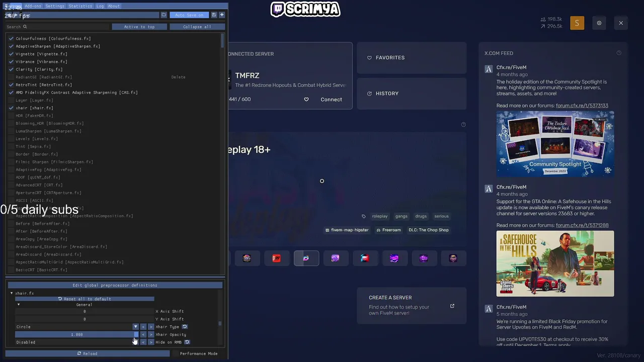Toggle Vibrance effect off

tap(11, 62)
